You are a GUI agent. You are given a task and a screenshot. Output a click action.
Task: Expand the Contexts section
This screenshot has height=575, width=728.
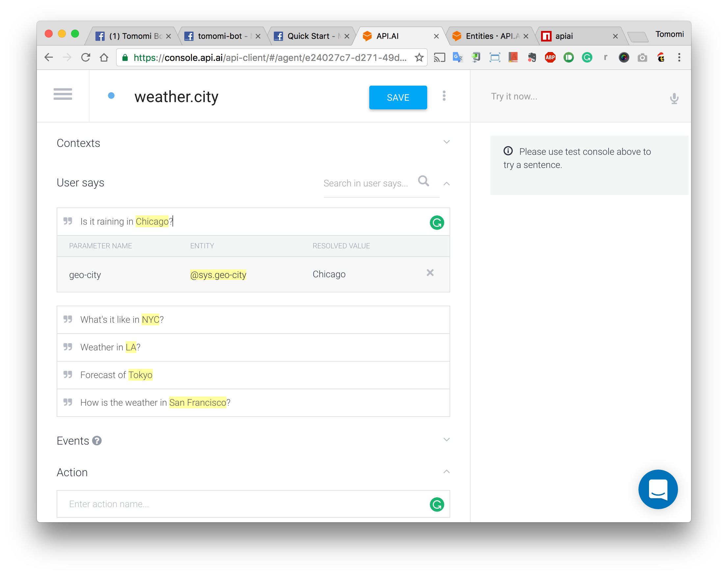[x=446, y=142]
